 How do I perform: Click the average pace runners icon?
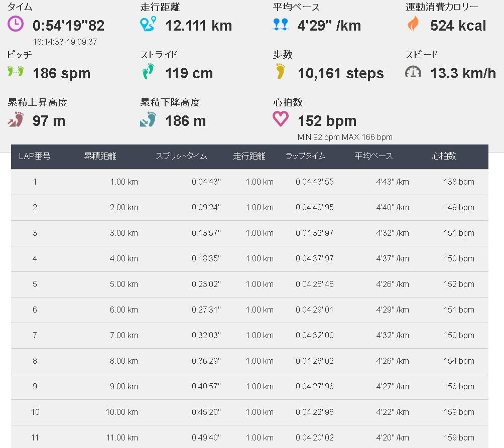click(x=280, y=25)
